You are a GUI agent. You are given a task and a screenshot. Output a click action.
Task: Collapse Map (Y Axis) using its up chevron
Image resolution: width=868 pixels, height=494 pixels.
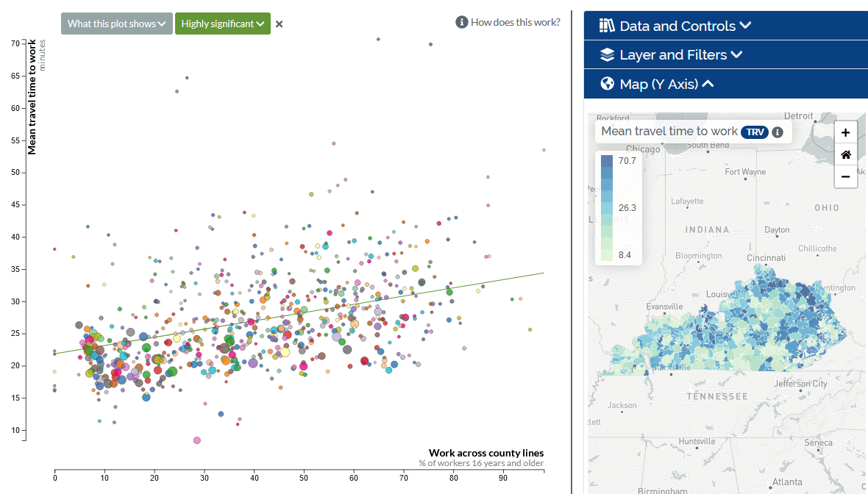tap(708, 84)
